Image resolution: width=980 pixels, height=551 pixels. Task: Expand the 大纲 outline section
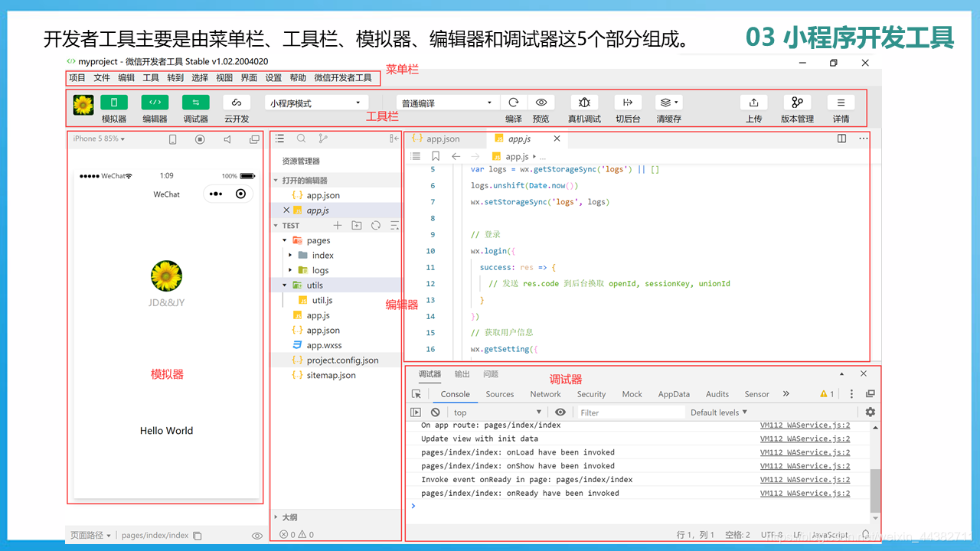pyautogui.click(x=276, y=517)
